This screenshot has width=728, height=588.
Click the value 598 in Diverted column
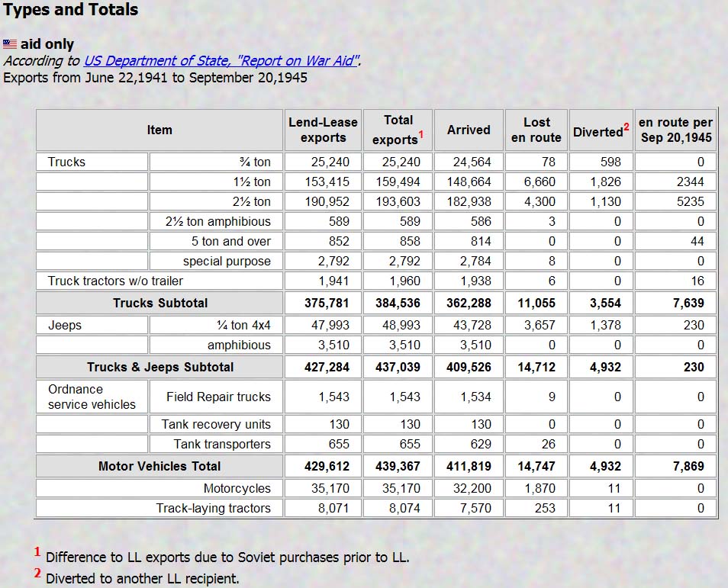pos(610,162)
